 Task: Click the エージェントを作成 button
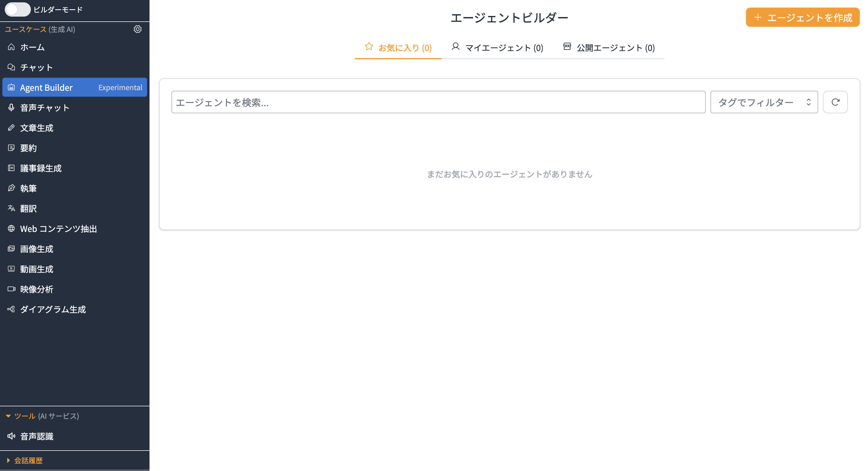pyautogui.click(x=802, y=17)
